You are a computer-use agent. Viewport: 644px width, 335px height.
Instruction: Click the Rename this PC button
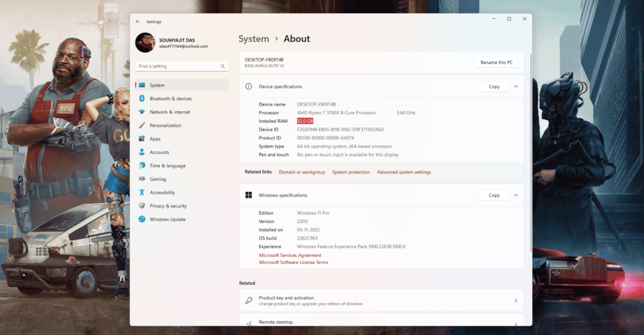click(497, 62)
